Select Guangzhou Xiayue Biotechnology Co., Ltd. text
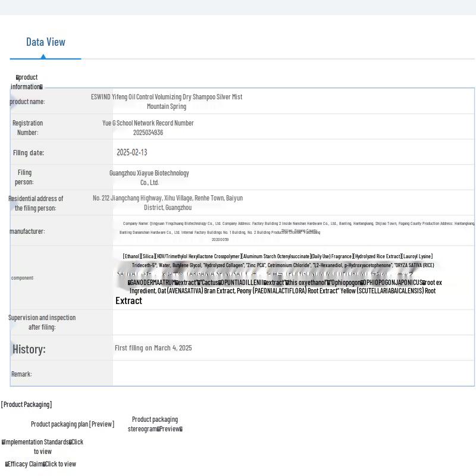This screenshot has height=476, width=476. click(149, 177)
